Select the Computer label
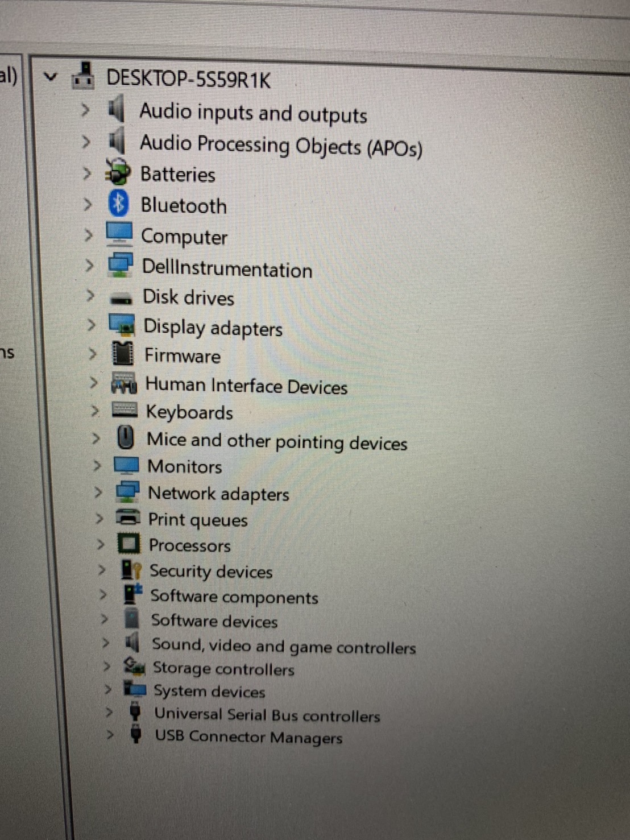 coord(184,237)
